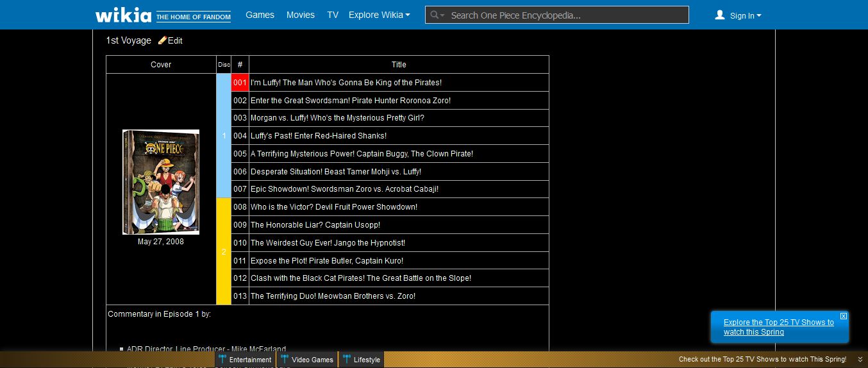Click the Cover column header
Image resolution: width=868 pixels, height=368 pixels.
pyautogui.click(x=161, y=65)
